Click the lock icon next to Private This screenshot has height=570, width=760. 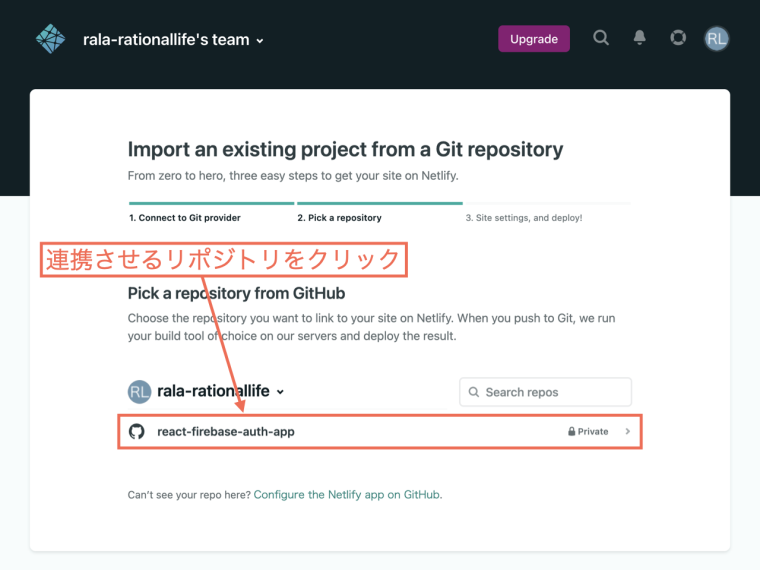click(571, 431)
